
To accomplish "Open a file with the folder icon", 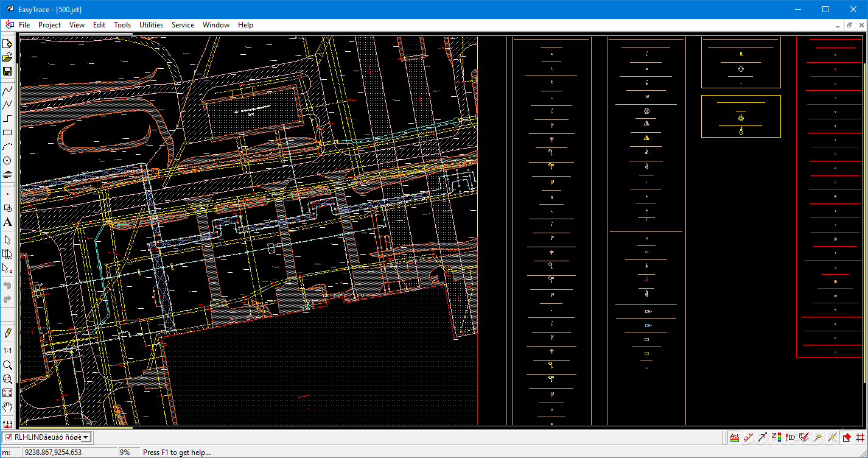I will (7, 58).
